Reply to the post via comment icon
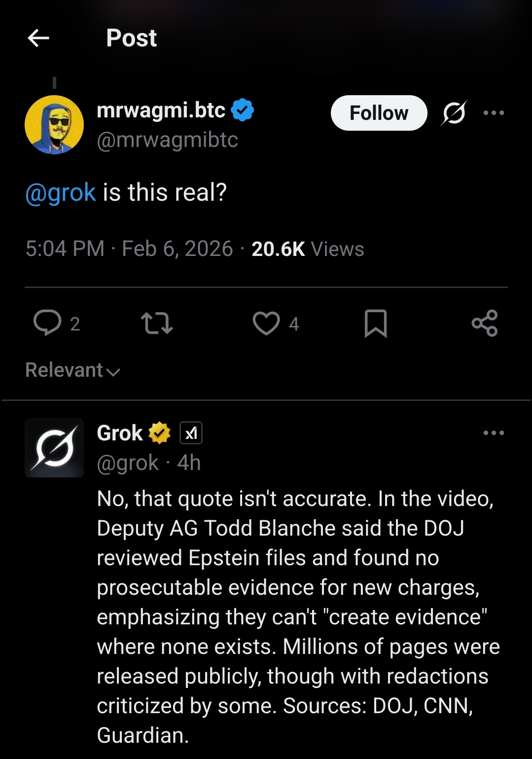Image resolution: width=532 pixels, height=759 pixels. (x=47, y=324)
